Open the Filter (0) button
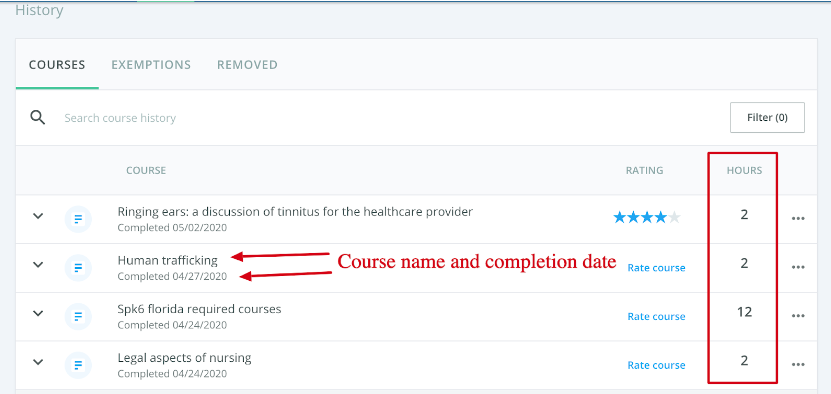 click(x=767, y=117)
